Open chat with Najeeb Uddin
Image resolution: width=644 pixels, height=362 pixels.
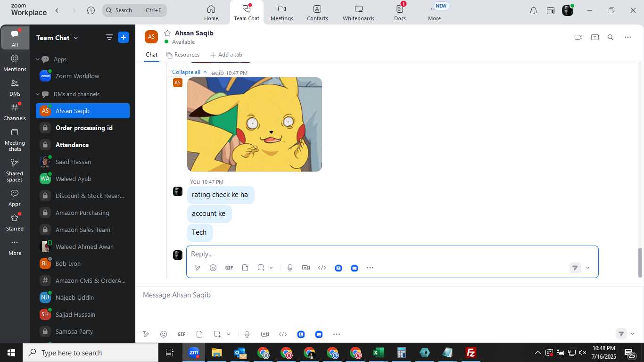83,297
